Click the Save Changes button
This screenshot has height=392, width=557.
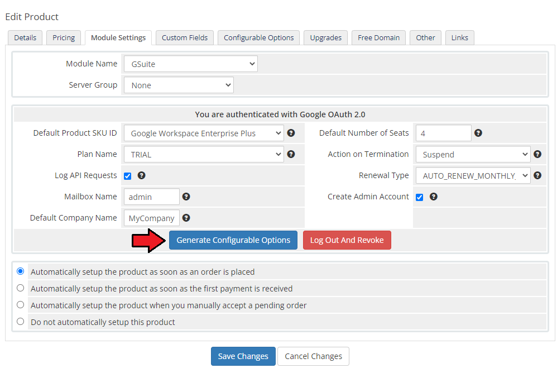pos(243,356)
